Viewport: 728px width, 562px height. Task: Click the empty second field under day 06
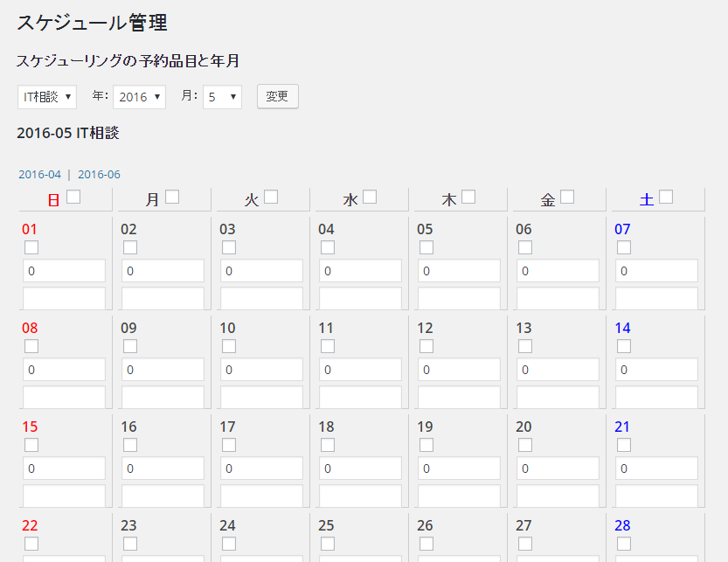[558, 299]
